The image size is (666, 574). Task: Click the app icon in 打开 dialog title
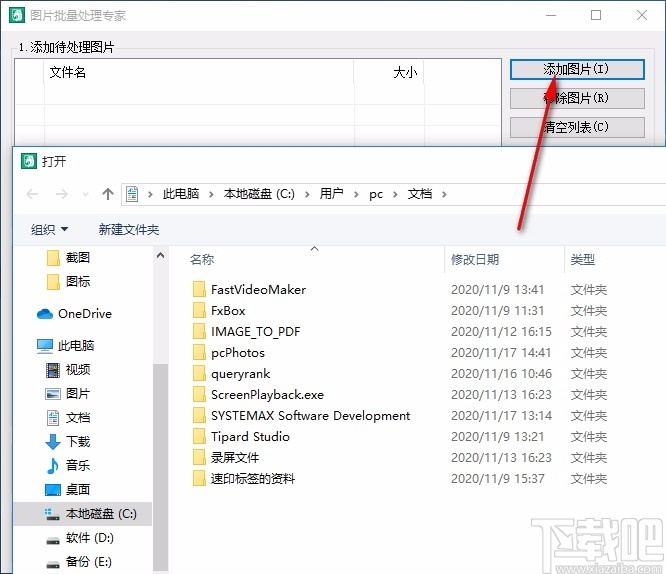coord(28,161)
